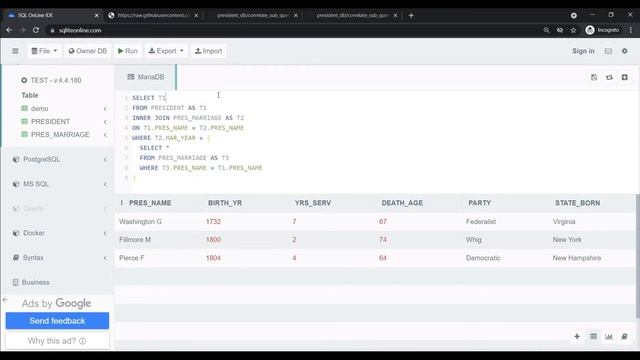The height and width of the screenshot is (360, 640).
Task: Expand the PRES_MARRIAGE table chevron
Action: point(105,135)
